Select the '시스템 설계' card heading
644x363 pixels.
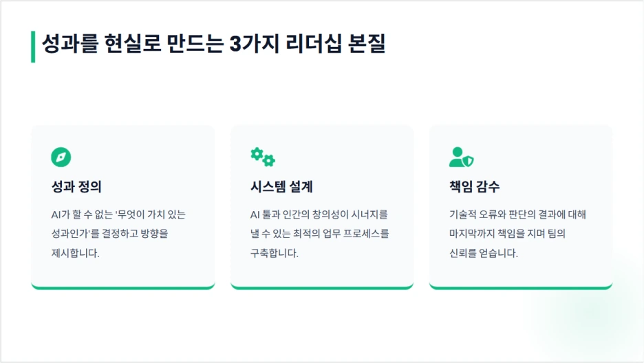point(281,186)
